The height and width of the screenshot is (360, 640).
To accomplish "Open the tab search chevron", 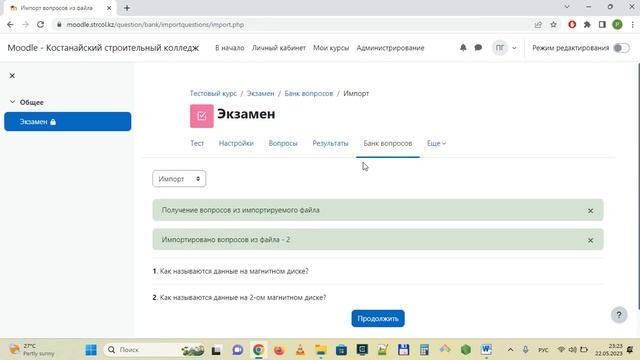I will tap(567, 7).
